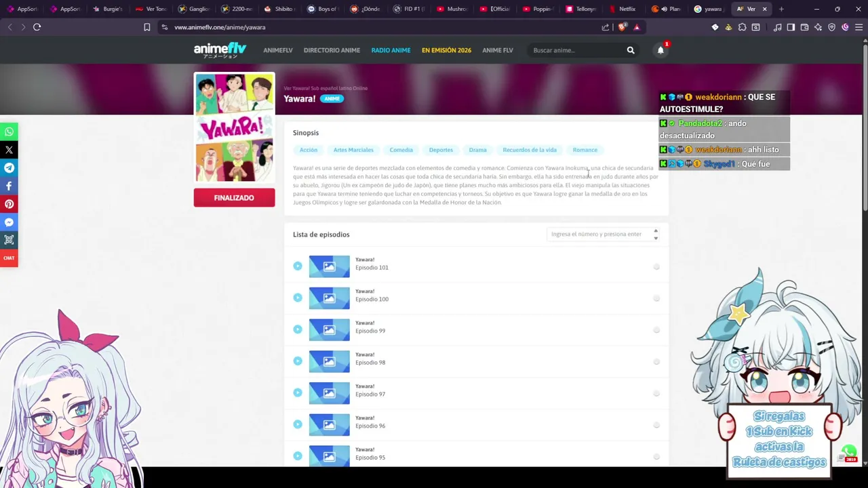
Task: Open Episodio 95 thumbnail
Action: (330, 455)
